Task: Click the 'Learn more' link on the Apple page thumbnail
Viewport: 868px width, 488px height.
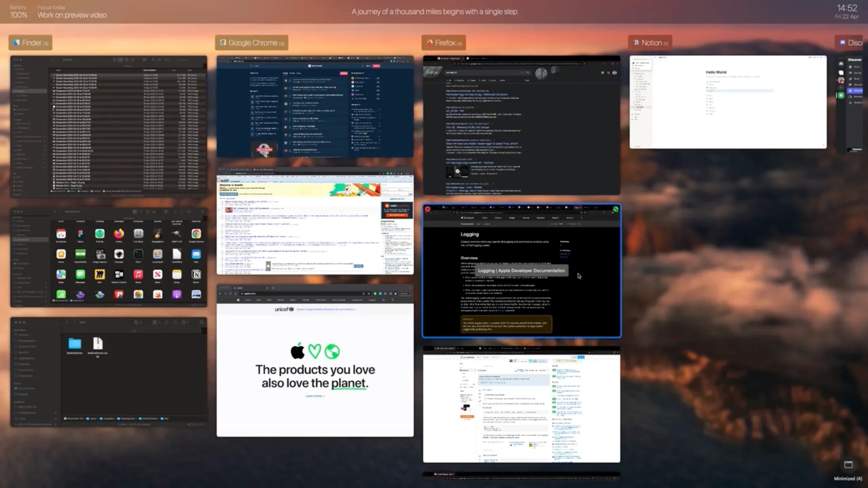Action: pyautogui.click(x=314, y=396)
